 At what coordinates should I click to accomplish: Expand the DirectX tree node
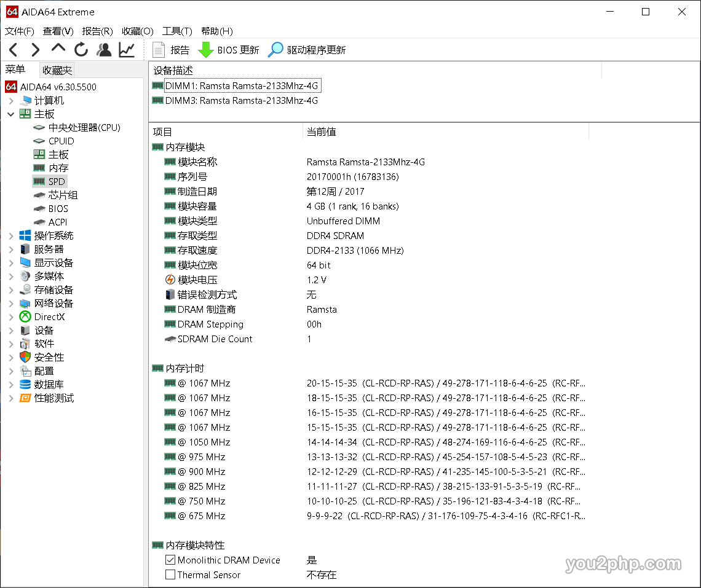pyautogui.click(x=11, y=317)
